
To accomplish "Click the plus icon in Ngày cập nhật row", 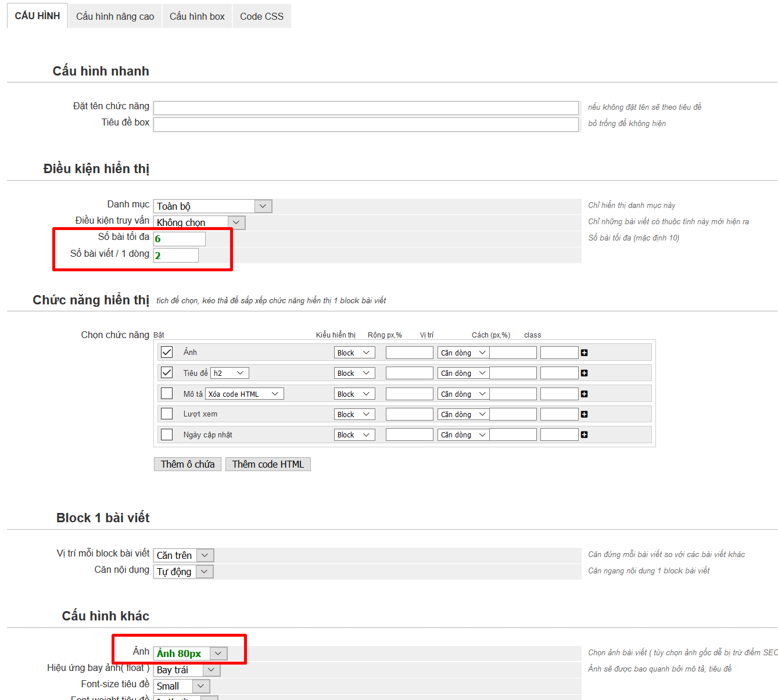I will click(584, 435).
